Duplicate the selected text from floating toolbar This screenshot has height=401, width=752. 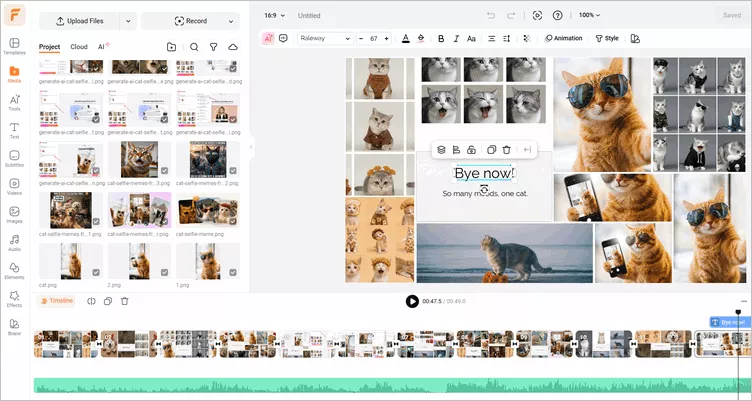(491, 150)
